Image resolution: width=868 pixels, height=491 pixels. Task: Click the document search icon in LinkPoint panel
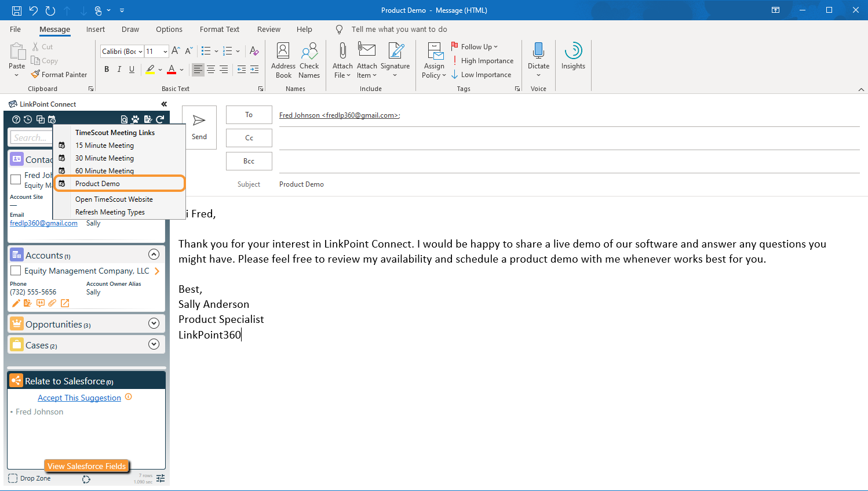click(x=124, y=119)
